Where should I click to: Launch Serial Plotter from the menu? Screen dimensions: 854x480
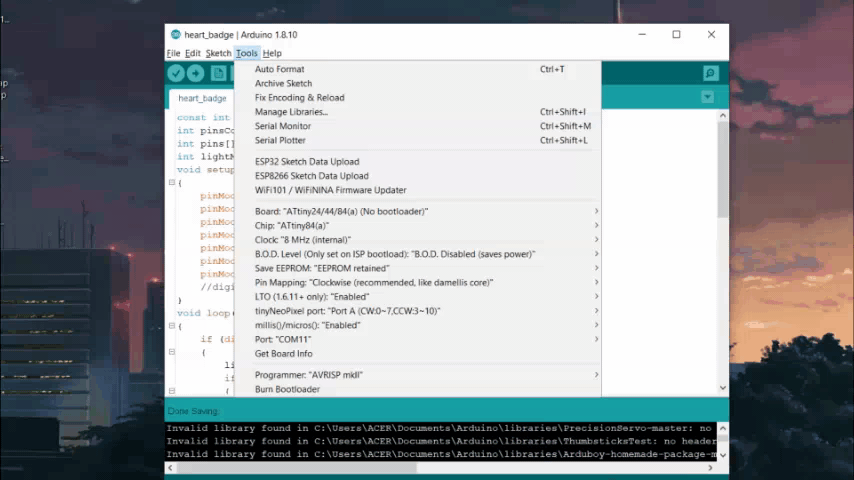click(x=417, y=140)
